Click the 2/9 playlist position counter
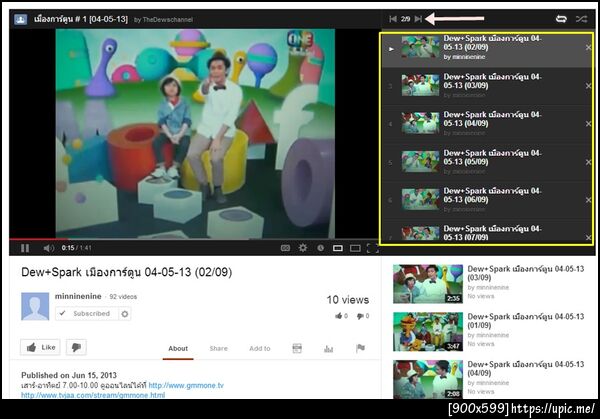600x419 pixels. coord(406,19)
